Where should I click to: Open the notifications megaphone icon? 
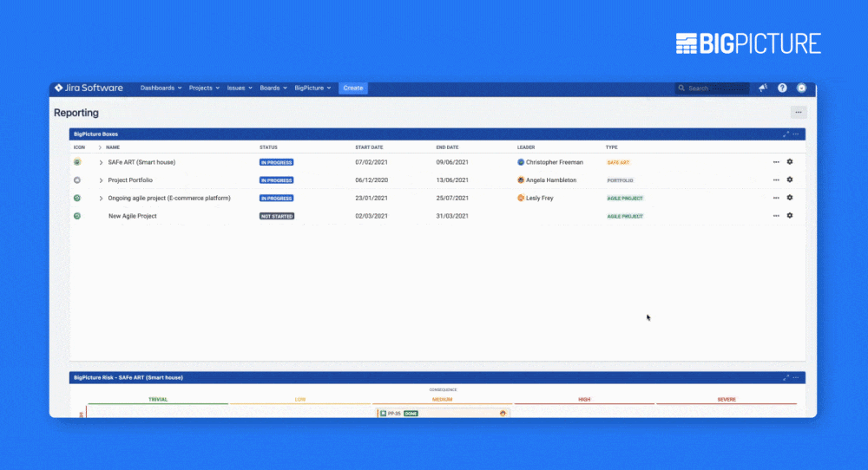(x=763, y=88)
